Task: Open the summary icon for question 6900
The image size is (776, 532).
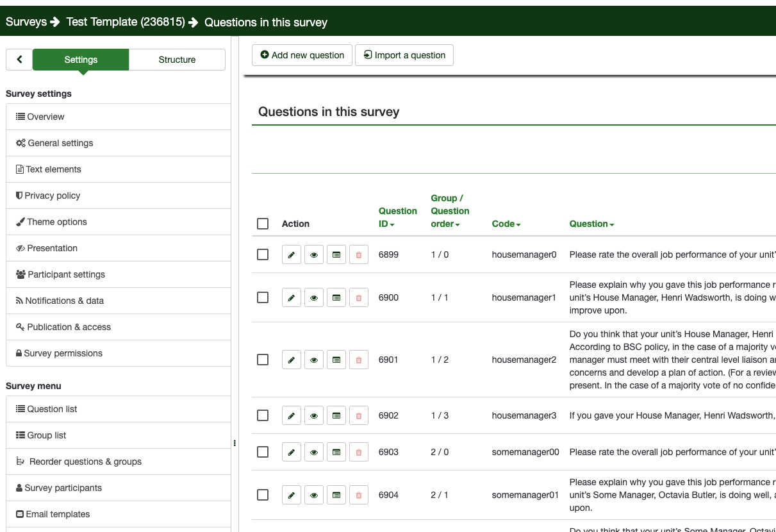Action: [336, 297]
